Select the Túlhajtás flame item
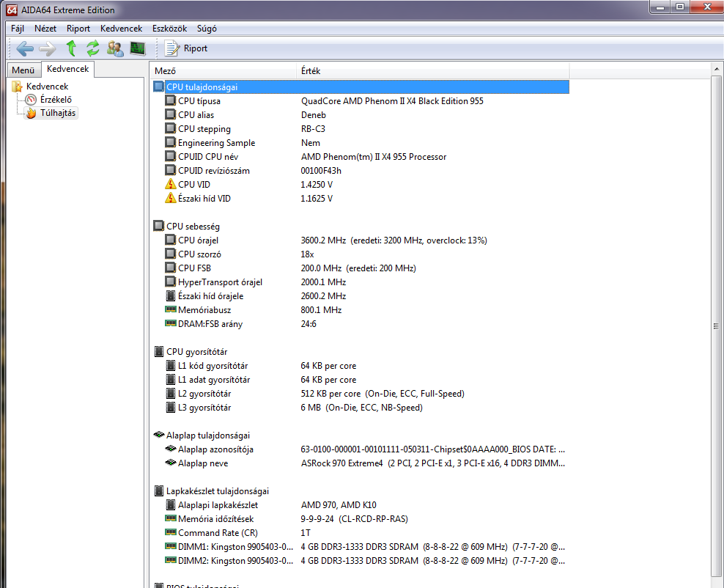 tap(58, 113)
